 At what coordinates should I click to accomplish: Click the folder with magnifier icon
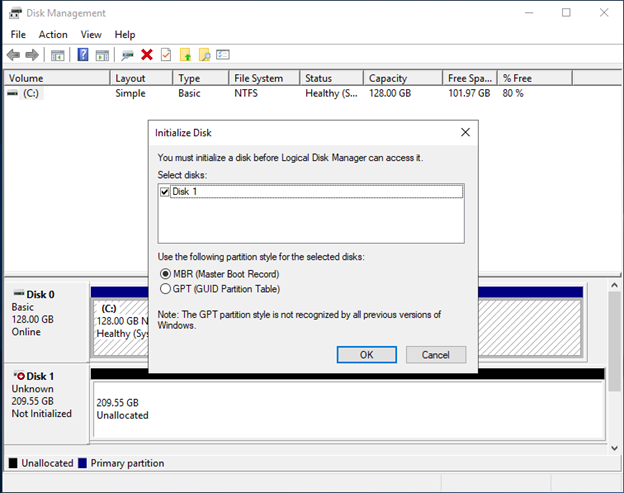coord(205,55)
